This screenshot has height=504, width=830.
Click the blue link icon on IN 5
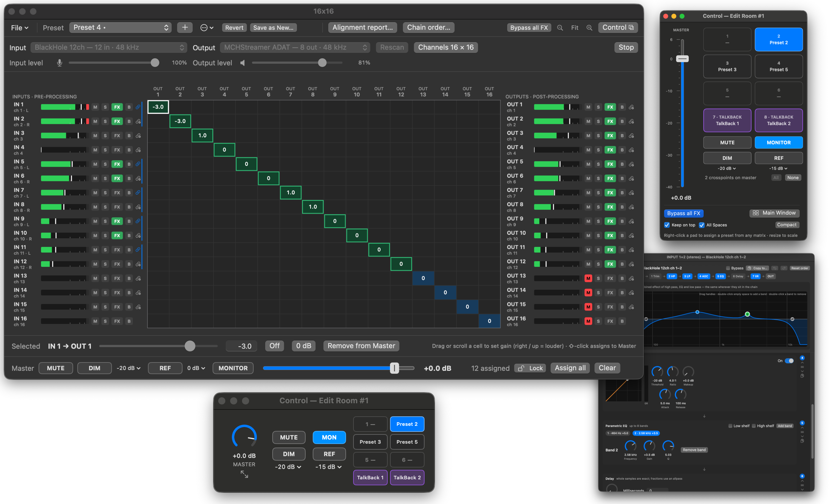138,164
